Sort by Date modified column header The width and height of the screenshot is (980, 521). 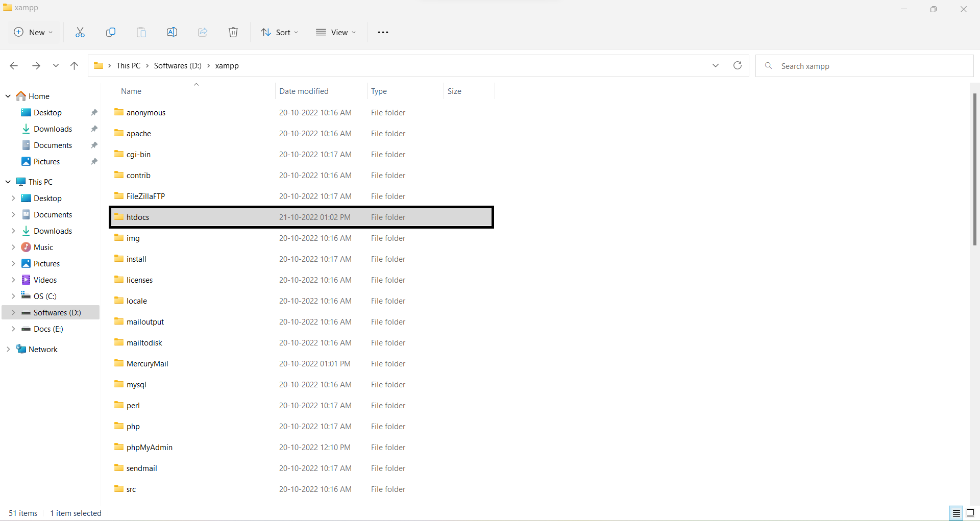[x=304, y=91]
